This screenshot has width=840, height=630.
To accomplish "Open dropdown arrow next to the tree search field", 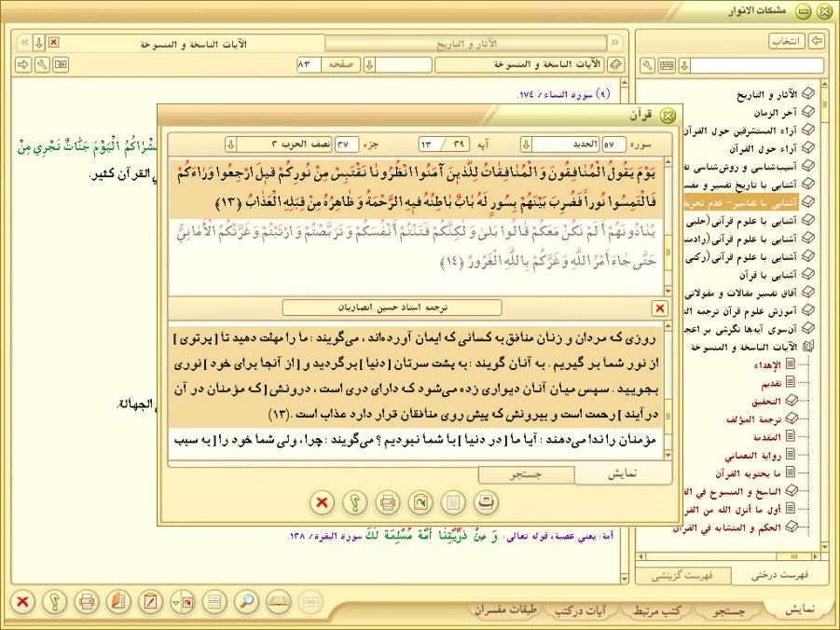I will pos(684,65).
